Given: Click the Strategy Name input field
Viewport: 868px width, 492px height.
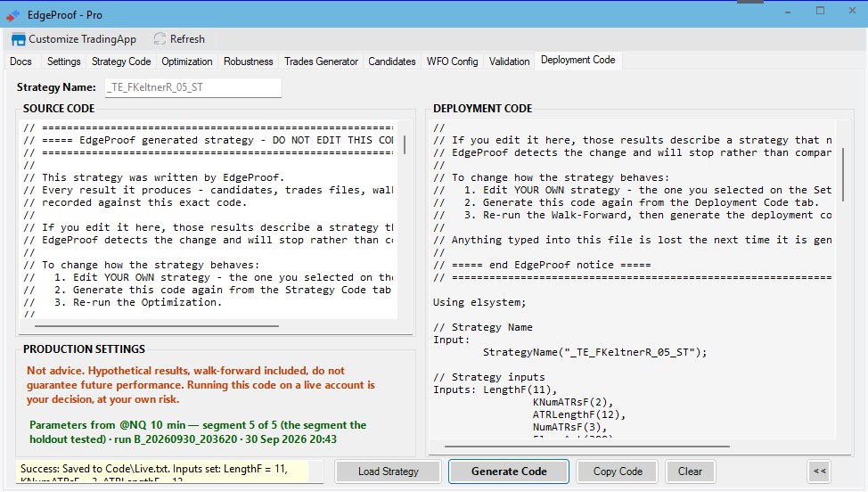Looking at the screenshot, I should point(192,87).
